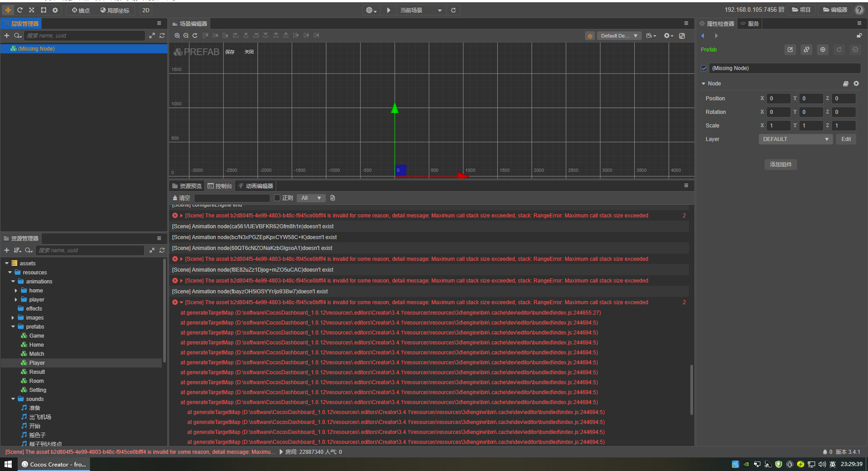Clear console with 清空
The image size is (868, 471).
(x=181, y=198)
